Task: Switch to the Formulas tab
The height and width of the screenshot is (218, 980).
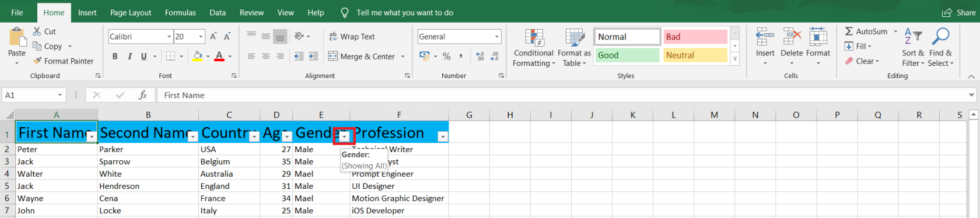Action: point(180,12)
